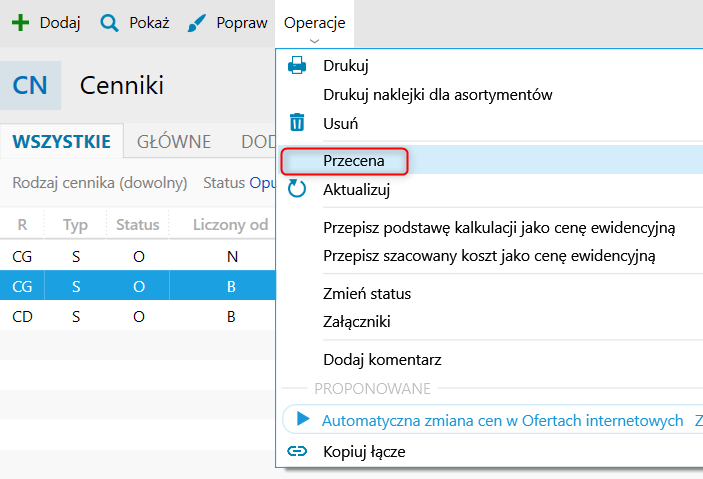The image size is (703, 479).
Task: Click the green plus Dodaj icon
Action: tap(20, 22)
